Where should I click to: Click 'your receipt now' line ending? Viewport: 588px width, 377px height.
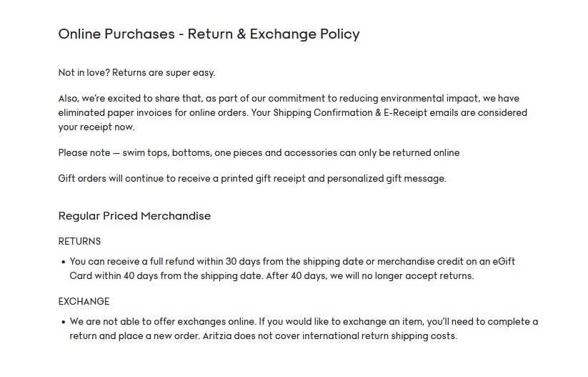(x=96, y=127)
